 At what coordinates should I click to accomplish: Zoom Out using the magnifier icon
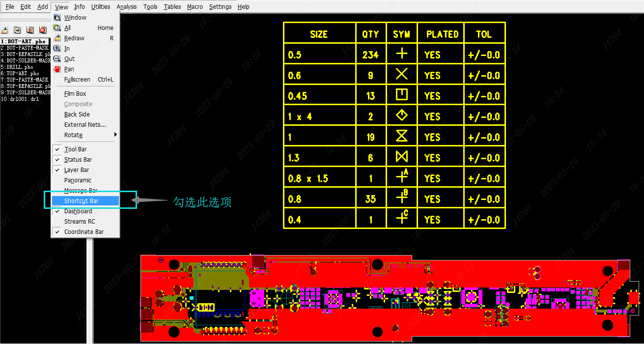click(57, 59)
